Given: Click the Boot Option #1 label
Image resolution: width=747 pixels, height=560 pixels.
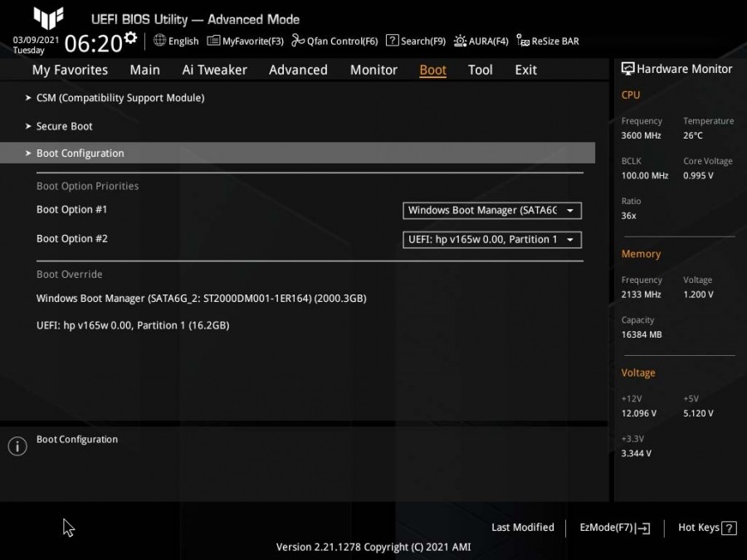Looking at the screenshot, I should point(72,210).
